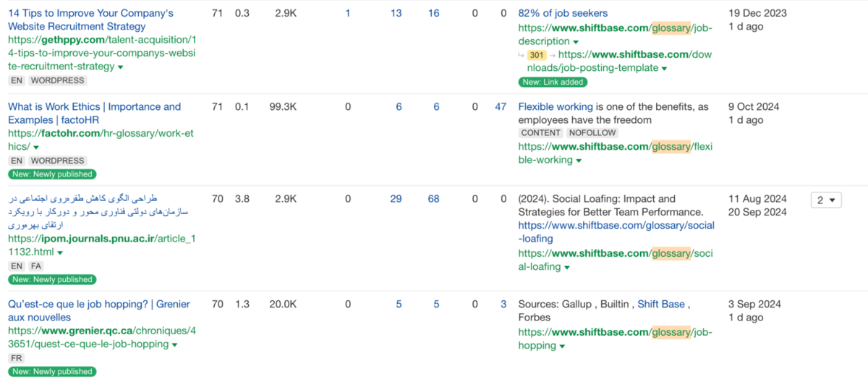Expand the job-posting-template URL caret
Viewport: 868px width, 382px height.
point(664,69)
